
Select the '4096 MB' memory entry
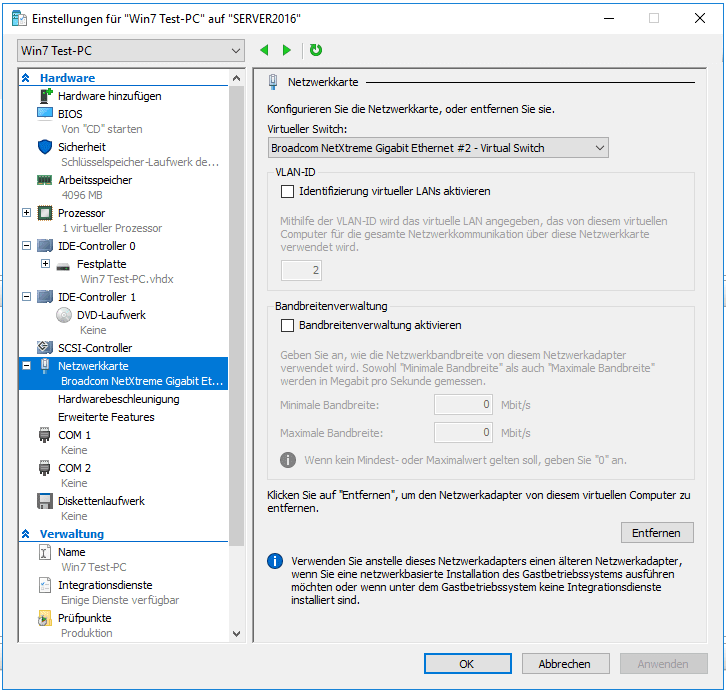82,195
